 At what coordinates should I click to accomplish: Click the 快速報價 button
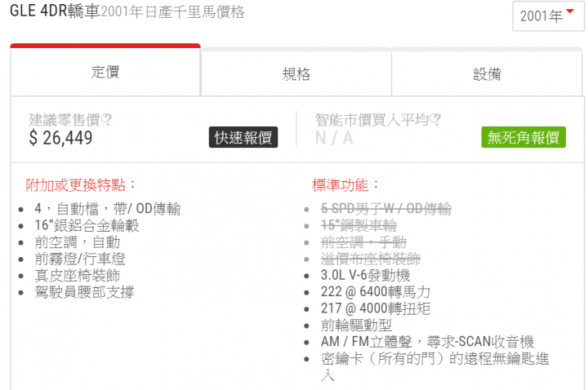[243, 137]
